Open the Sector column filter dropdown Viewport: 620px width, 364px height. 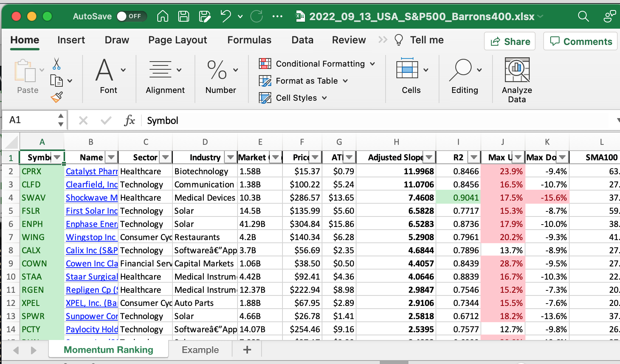click(165, 157)
